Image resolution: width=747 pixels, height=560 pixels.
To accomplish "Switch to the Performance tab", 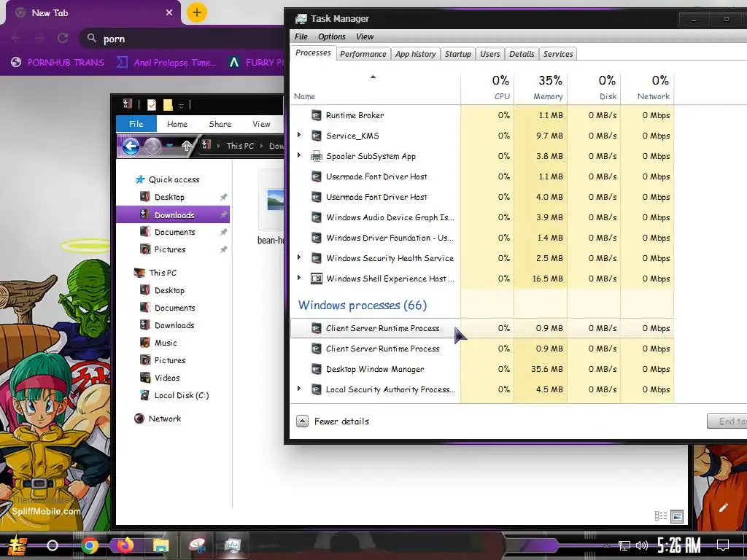I will pos(363,54).
